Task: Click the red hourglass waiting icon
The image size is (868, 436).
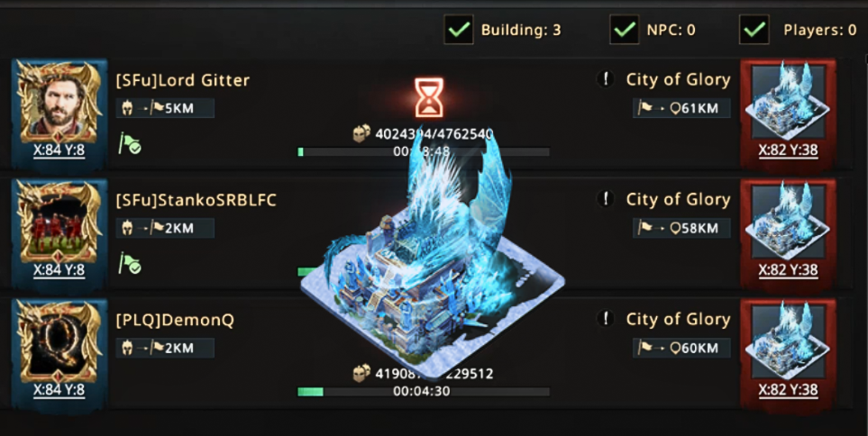Action: click(429, 97)
